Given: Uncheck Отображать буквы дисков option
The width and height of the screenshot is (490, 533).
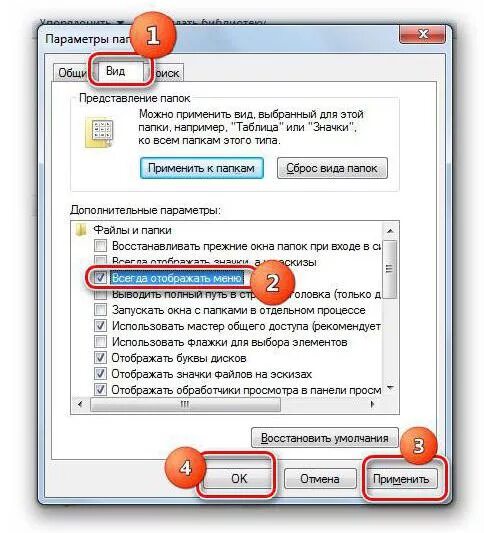Looking at the screenshot, I should [x=100, y=358].
